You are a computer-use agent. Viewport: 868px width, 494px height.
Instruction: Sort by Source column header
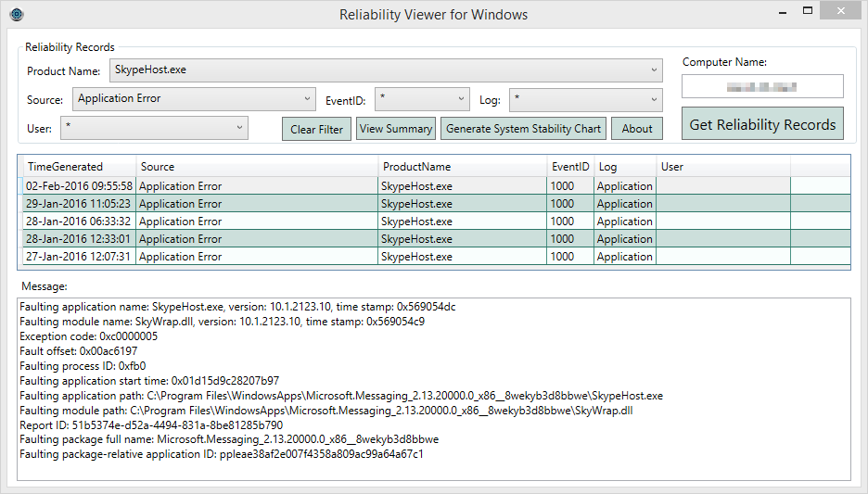click(258, 167)
